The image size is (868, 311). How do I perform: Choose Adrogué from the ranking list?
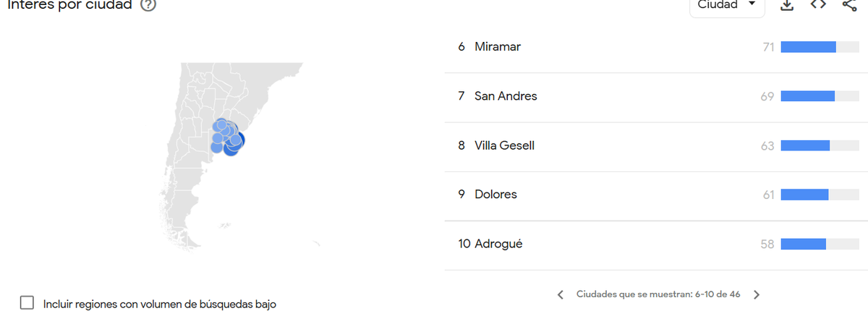[x=498, y=244]
